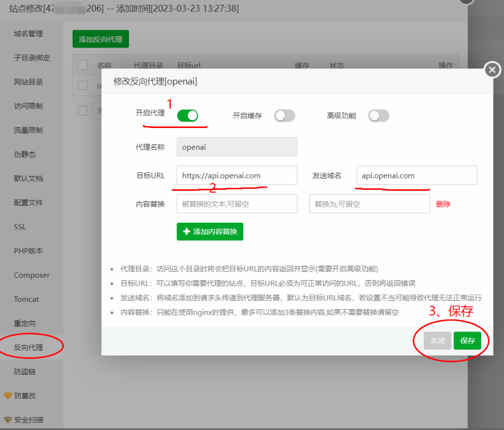Check the checkbox beside the openai proxy row

click(x=82, y=85)
